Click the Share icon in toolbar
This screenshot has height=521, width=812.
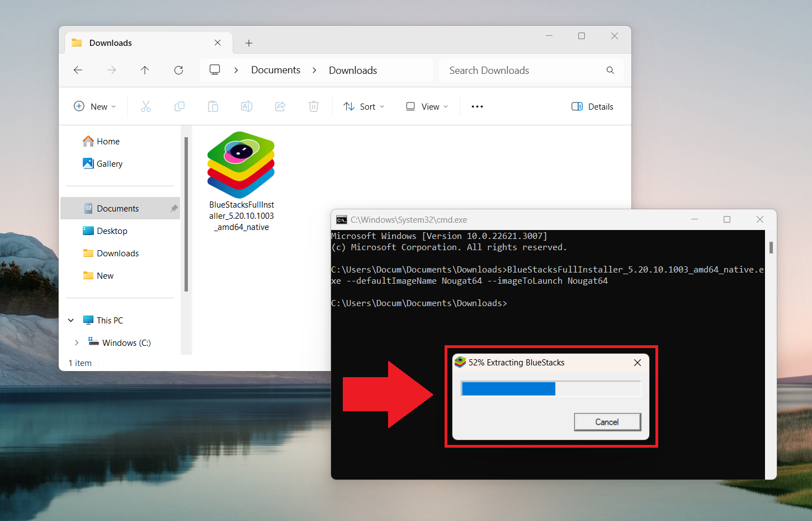pos(280,106)
